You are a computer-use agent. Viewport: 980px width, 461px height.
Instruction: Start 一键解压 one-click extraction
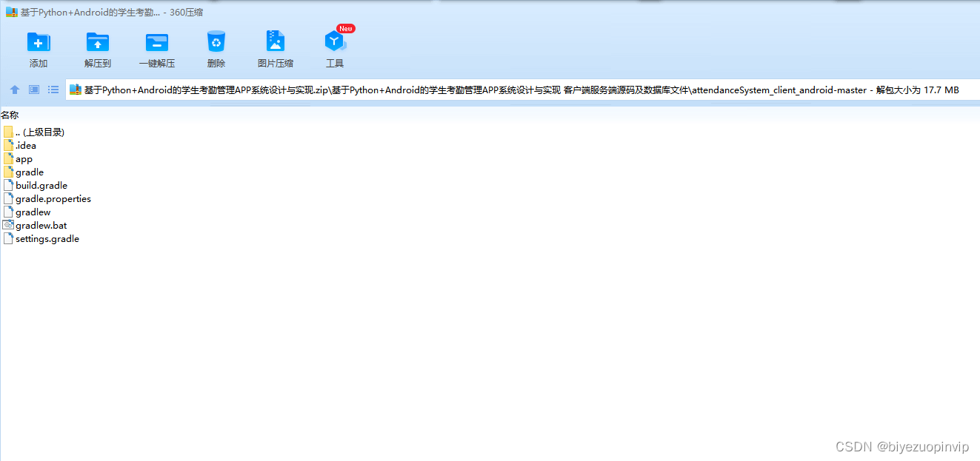(156, 46)
